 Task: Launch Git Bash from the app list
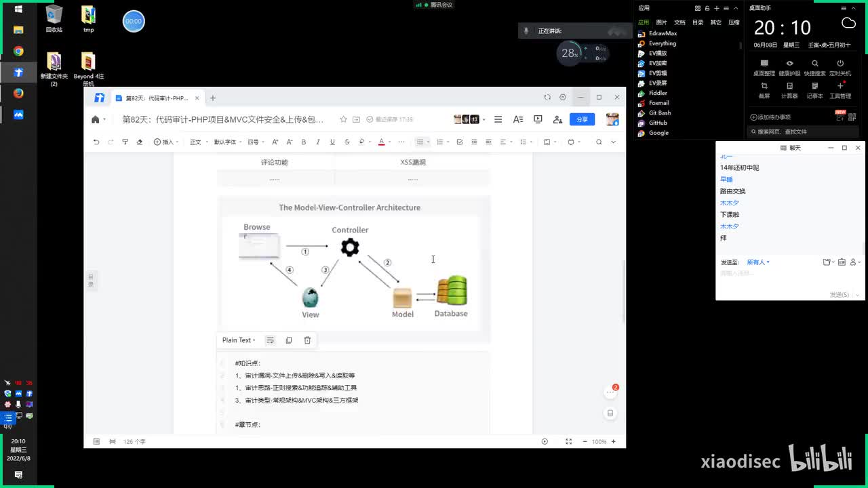tap(659, 113)
